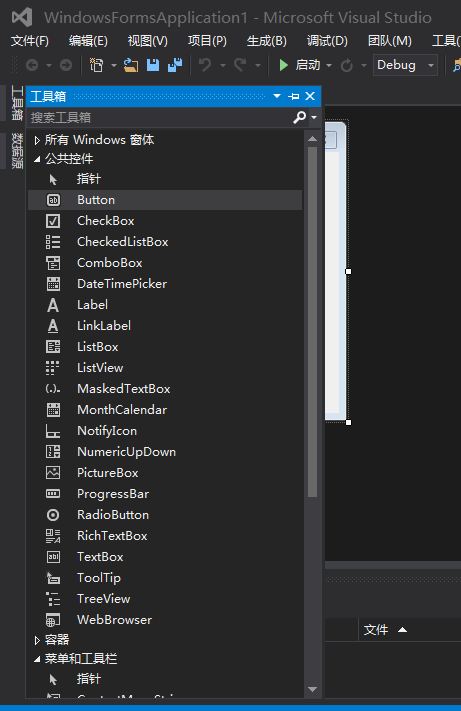
Task: Select the TreeView control icon
Action: tap(53, 599)
